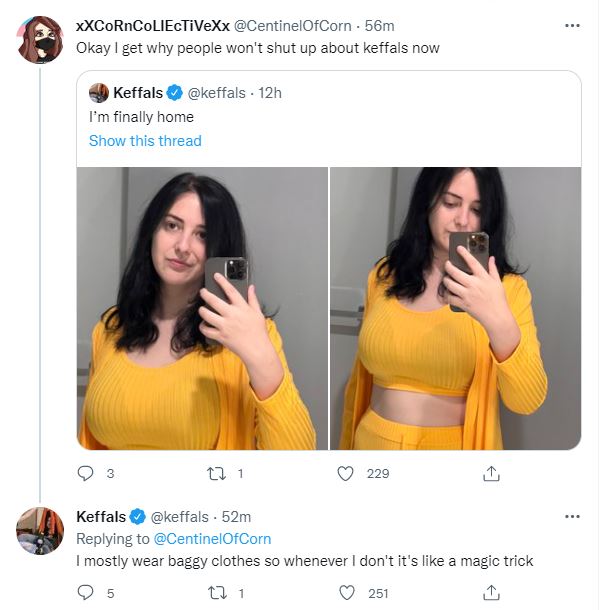Like the reply with 251 likes
The width and height of the screenshot is (606, 610).
[347, 593]
